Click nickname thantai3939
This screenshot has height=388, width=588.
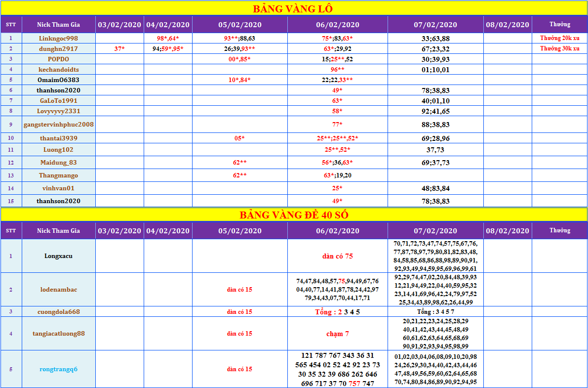click(58, 138)
